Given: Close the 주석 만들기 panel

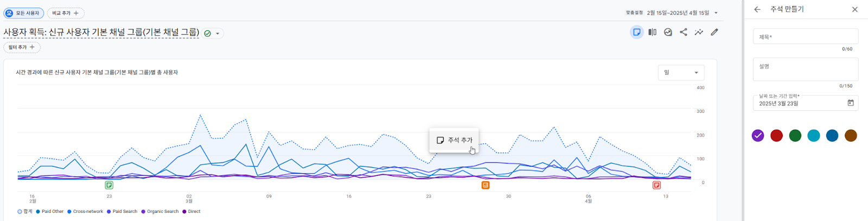Looking at the screenshot, I should (855, 9).
